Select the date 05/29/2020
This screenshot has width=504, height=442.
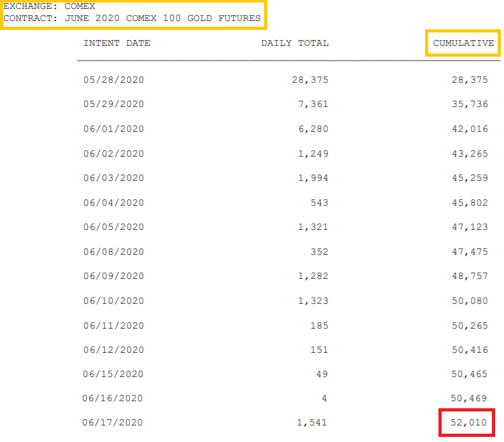(113, 104)
